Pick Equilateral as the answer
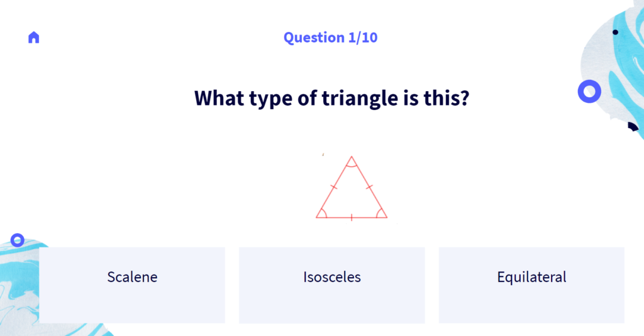 pos(531,285)
